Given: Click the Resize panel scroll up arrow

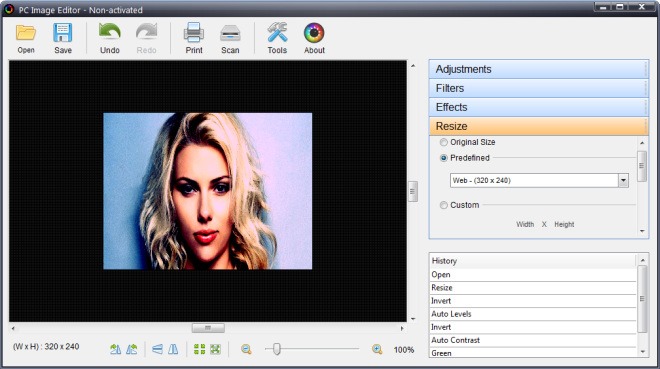Looking at the screenshot, I should 642,143.
